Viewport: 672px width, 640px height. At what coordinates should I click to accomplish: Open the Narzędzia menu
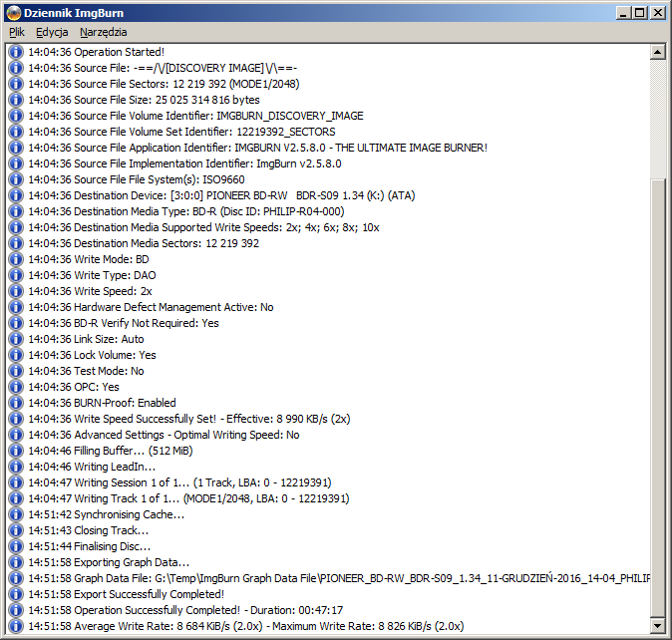click(x=104, y=32)
